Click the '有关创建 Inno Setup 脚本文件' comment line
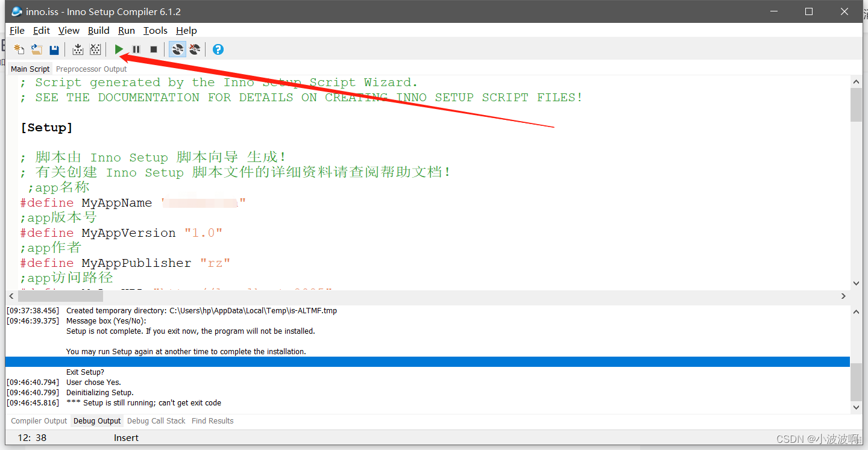This screenshot has width=868, height=450. click(x=235, y=172)
